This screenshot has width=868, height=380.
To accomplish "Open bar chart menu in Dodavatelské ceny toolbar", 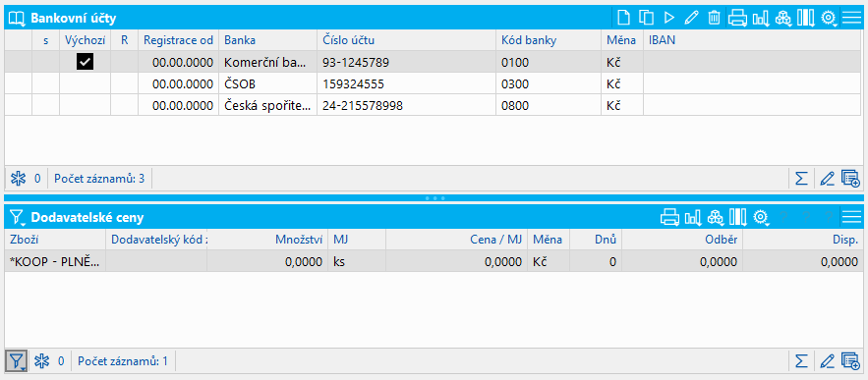I will coord(692,217).
